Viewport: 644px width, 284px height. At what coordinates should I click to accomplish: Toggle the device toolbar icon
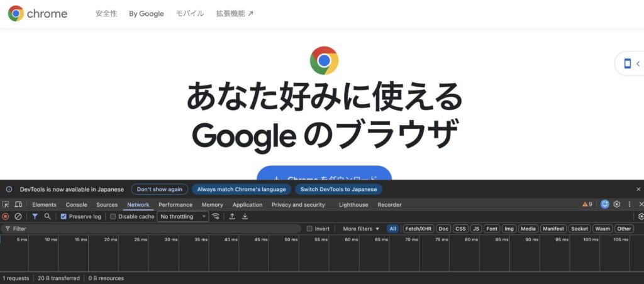[18, 204]
